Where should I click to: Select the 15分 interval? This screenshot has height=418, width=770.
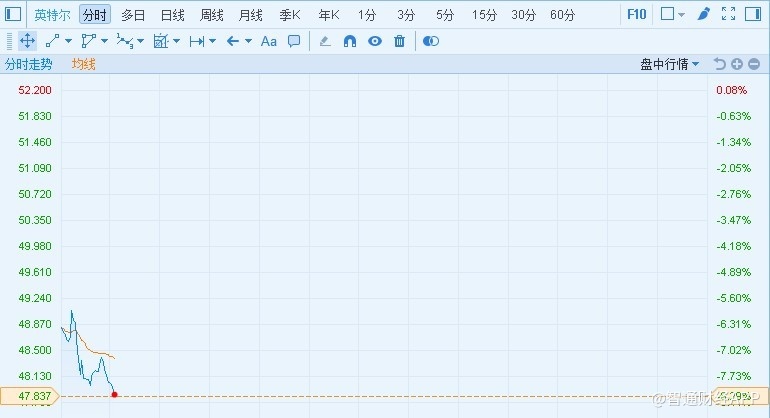tap(484, 15)
